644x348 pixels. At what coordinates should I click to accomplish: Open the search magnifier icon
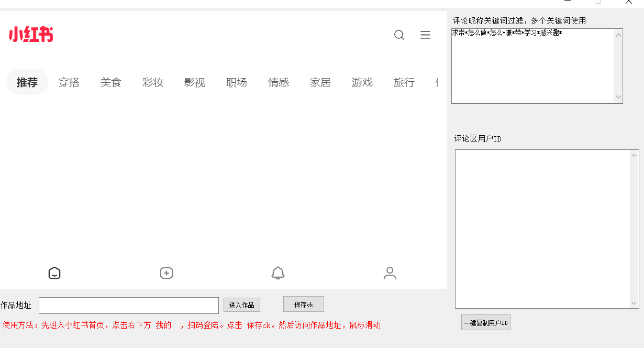pyautogui.click(x=399, y=35)
